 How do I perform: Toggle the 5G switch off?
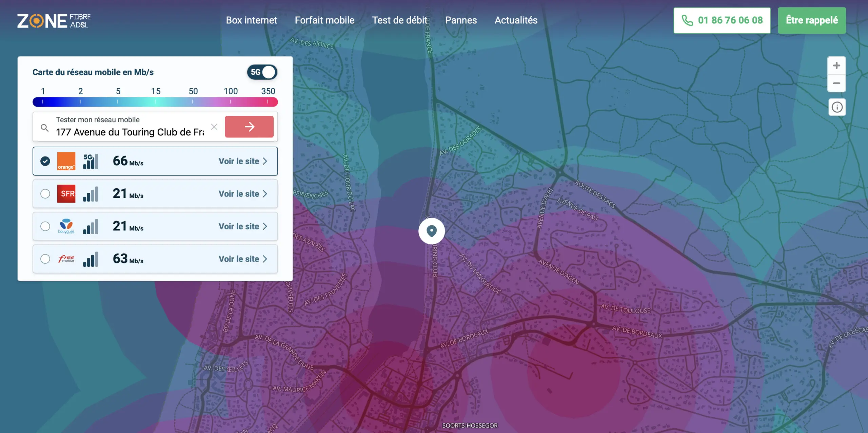coord(262,72)
